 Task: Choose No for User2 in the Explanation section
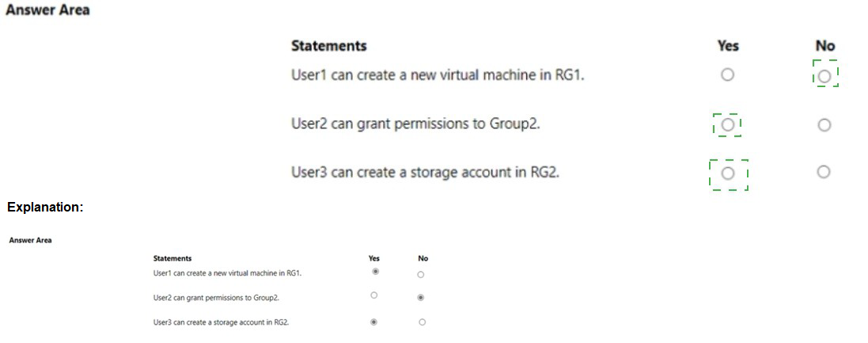tap(421, 298)
